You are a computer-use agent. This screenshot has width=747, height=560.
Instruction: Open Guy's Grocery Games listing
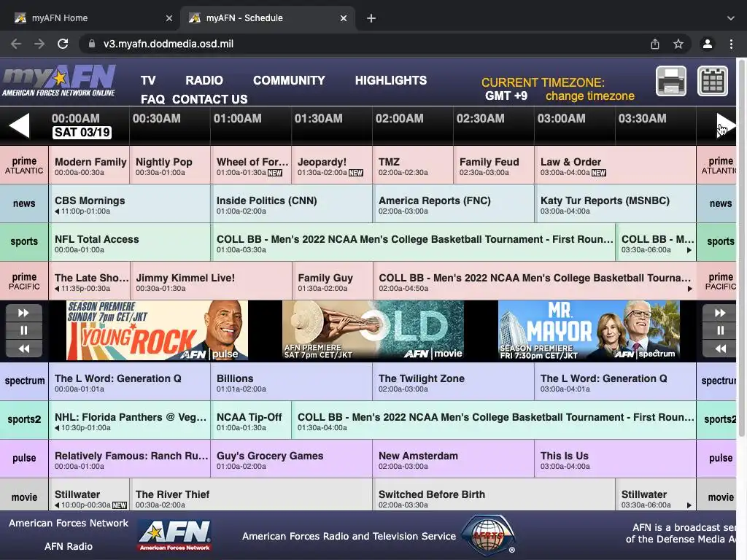tap(292, 458)
